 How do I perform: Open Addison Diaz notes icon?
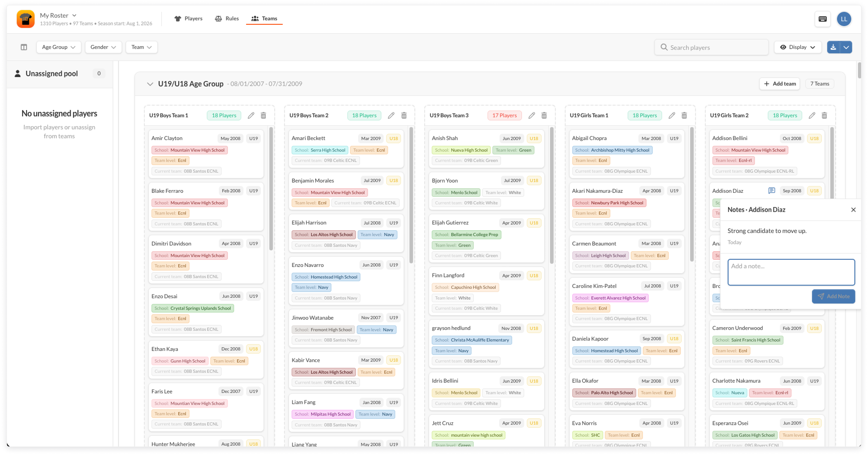point(772,191)
